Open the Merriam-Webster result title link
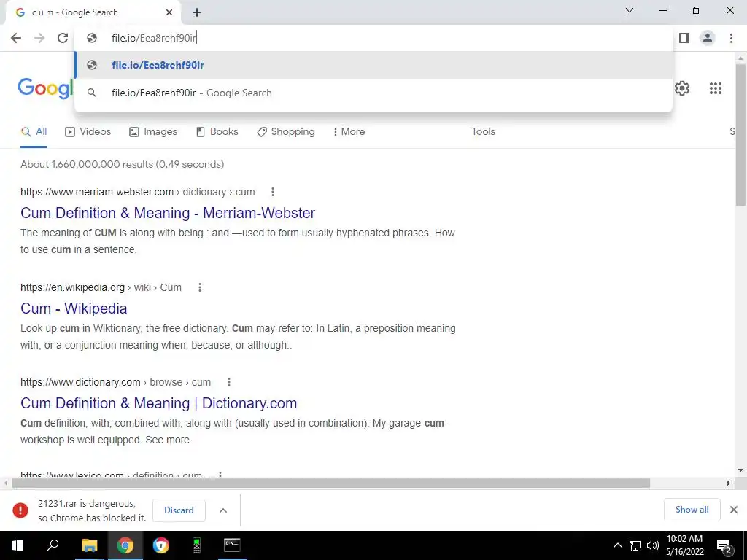Image resolution: width=747 pixels, height=560 pixels. point(168,213)
